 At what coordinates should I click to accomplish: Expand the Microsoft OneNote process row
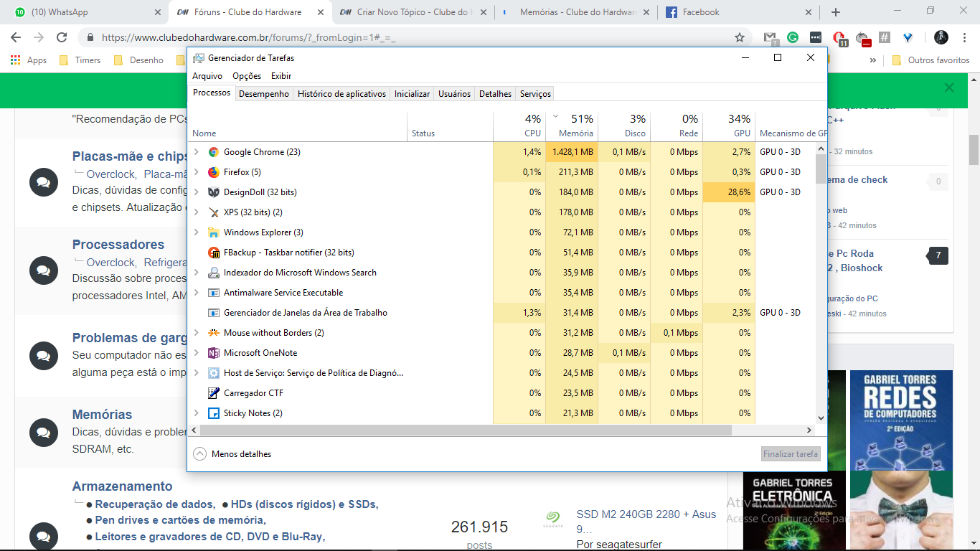pyautogui.click(x=197, y=353)
